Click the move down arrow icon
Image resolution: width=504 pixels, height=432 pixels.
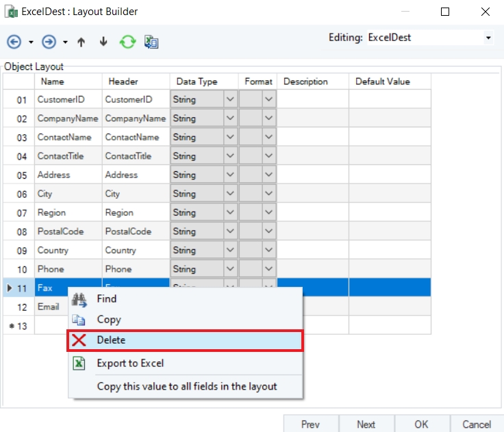(x=103, y=42)
